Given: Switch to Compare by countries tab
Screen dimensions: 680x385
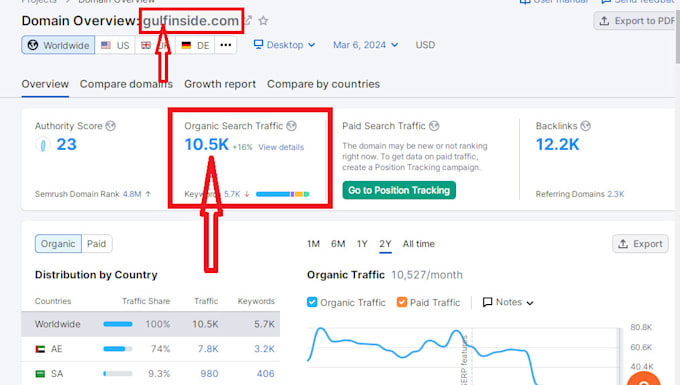Looking at the screenshot, I should point(324,84).
